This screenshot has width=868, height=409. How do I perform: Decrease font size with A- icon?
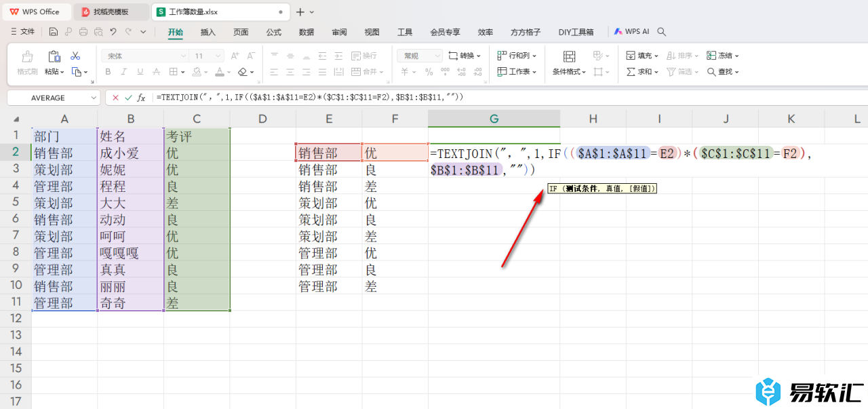coord(250,56)
